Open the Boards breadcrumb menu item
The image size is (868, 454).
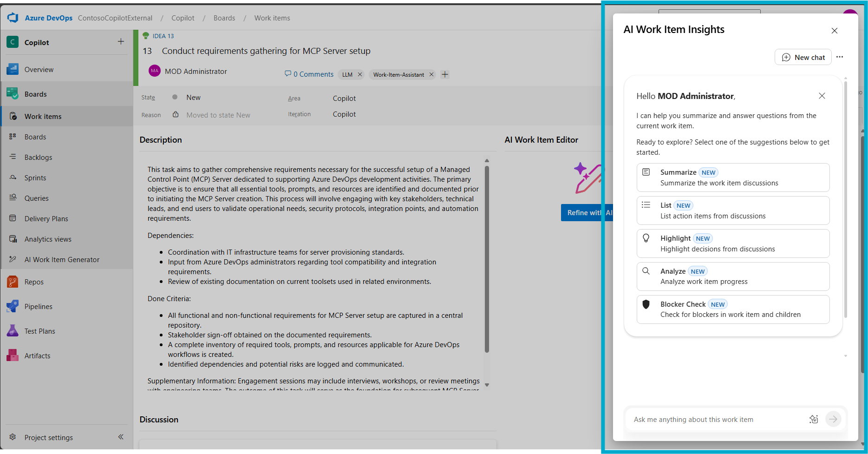click(224, 18)
